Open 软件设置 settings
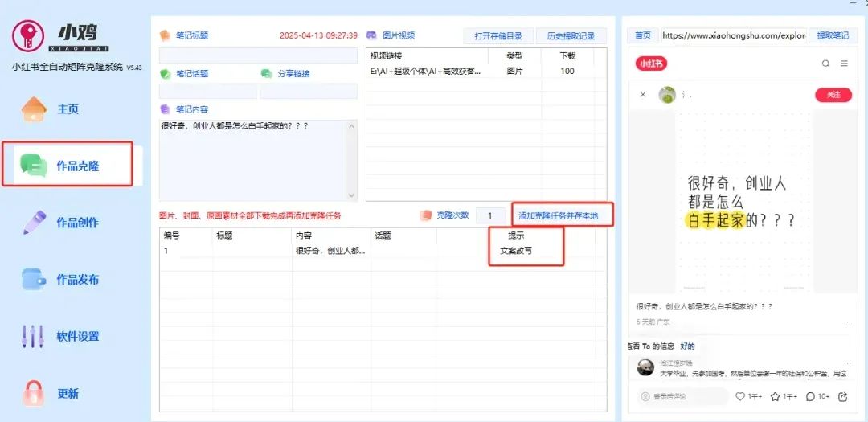 click(x=77, y=336)
